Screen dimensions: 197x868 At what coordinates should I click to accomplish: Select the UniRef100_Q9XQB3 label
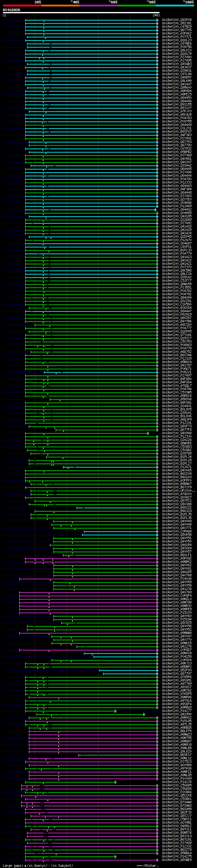click(177, 64)
